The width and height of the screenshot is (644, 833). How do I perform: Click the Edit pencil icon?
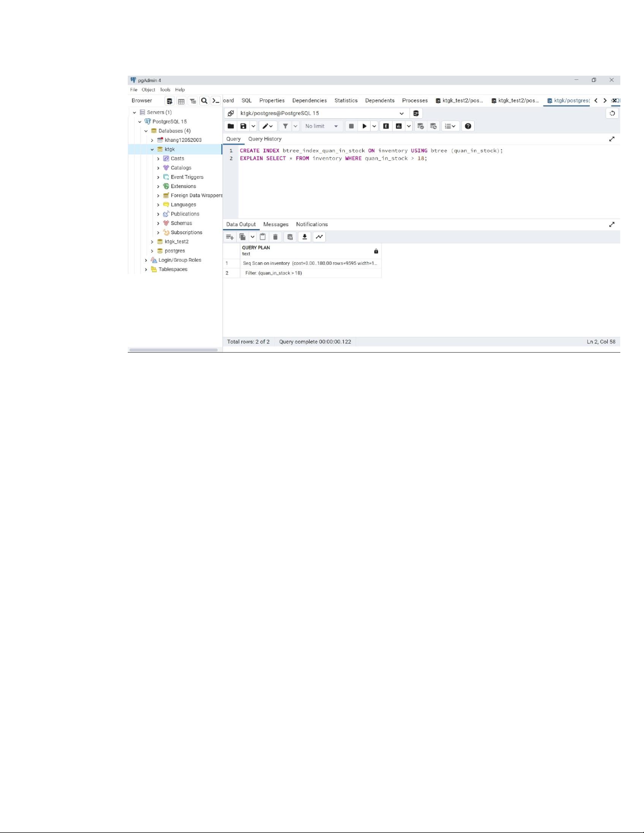(x=266, y=126)
